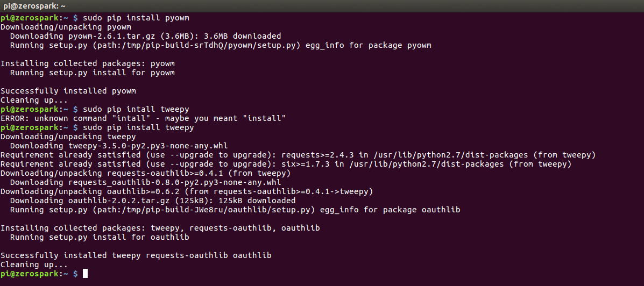Click the terminal title bar text pi@zerospark
644x286 pixels.
[34, 6]
